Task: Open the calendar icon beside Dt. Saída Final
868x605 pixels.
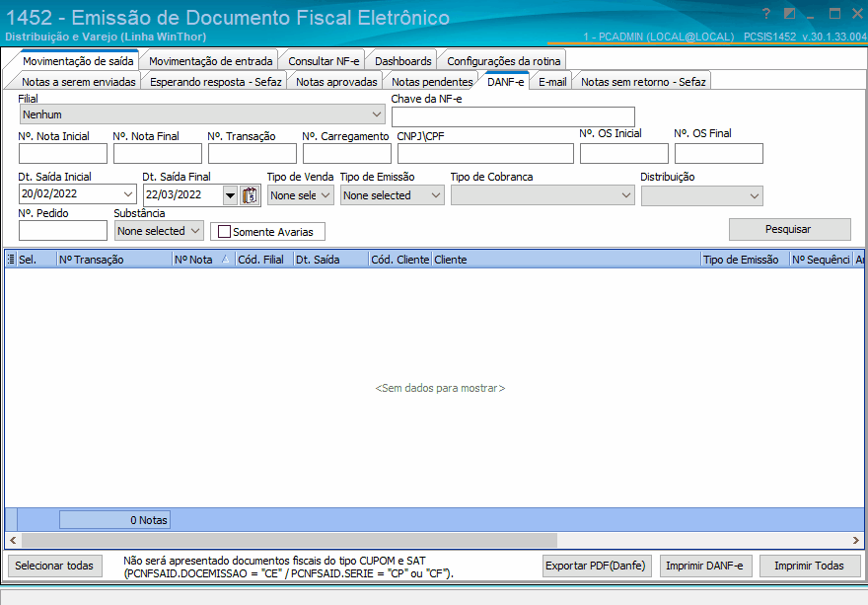Action: [251, 195]
